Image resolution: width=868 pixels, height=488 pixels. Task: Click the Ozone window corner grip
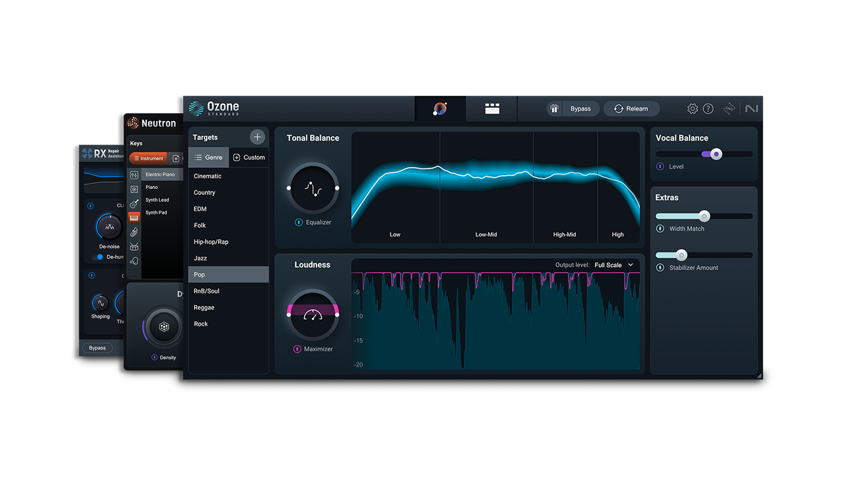point(759,376)
